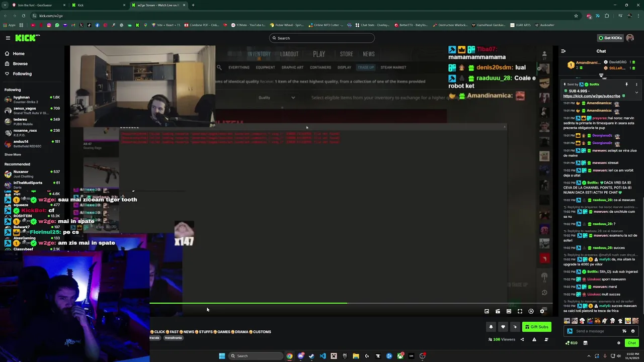Open the Chat Stats Overlay bookmark
644x362 pixels.
pos(372,25)
